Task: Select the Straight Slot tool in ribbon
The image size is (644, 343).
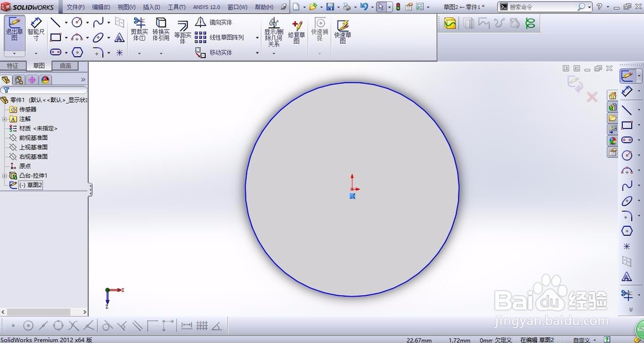Action: tap(55, 52)
